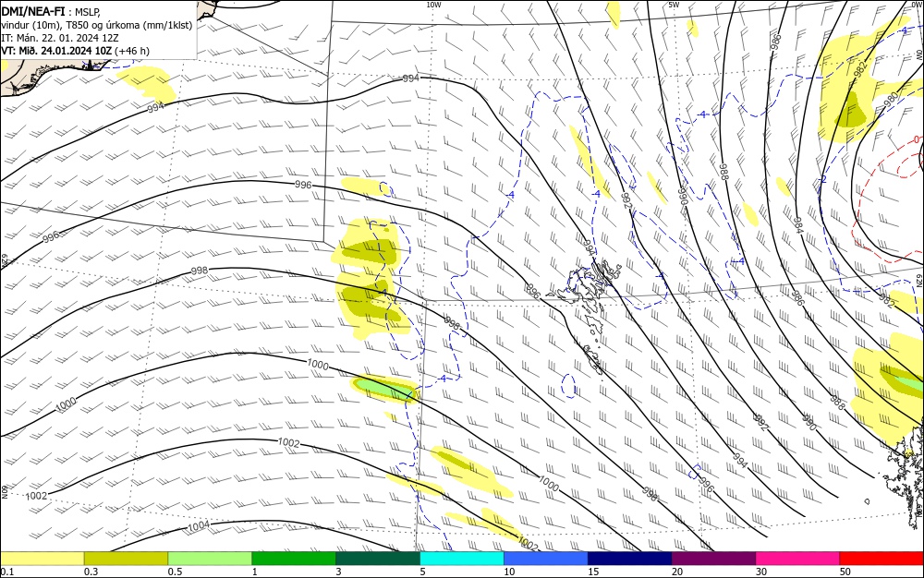
Task: Select the magenta 30–50 legend swatch
Action: coord(798,559)
